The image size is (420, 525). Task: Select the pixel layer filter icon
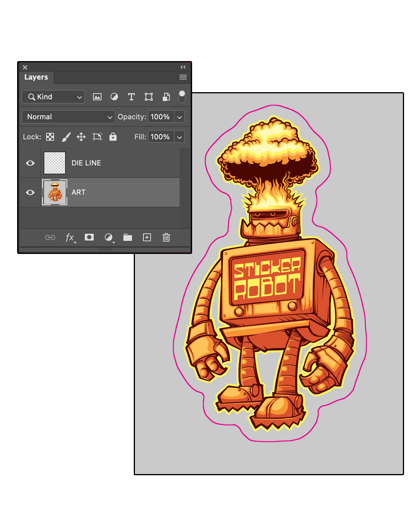(97, 97)
